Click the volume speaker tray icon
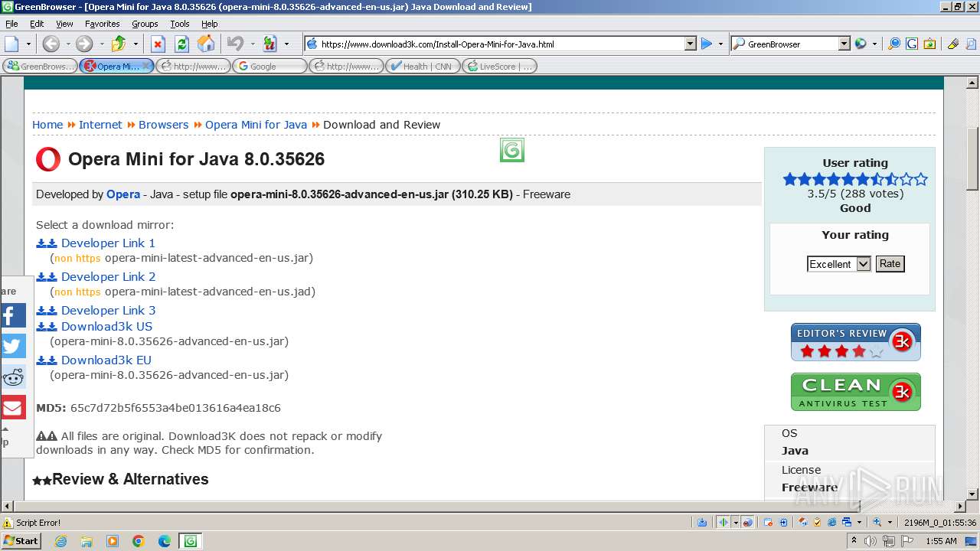The height and width of the screenshot is (551, 980). (871, 541)
